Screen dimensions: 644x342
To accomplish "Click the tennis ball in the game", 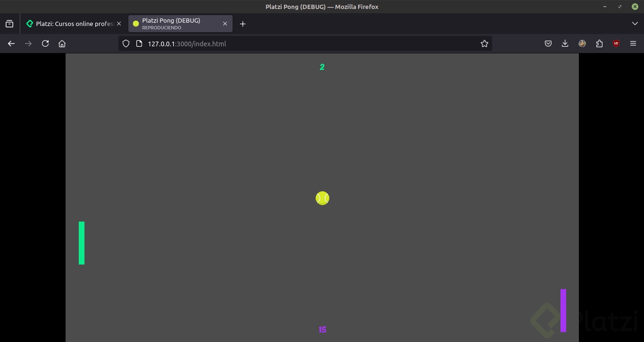I will 322,198.
